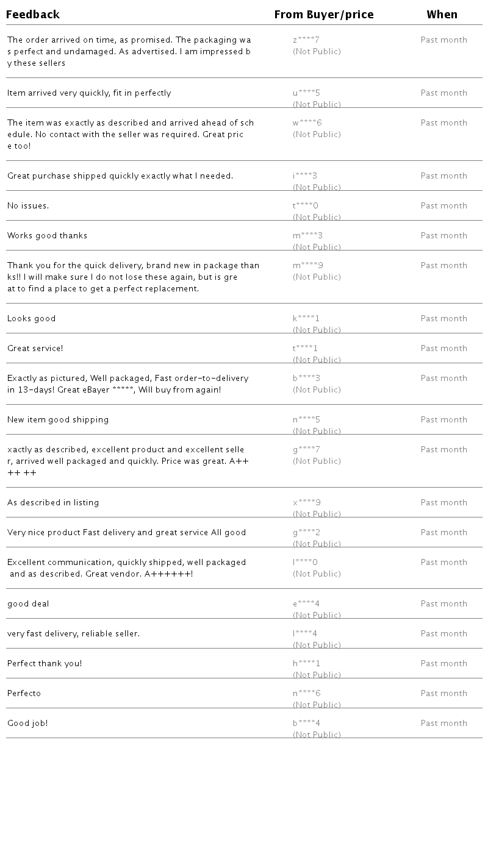
Task: Click buyer h****1 username
Action: (x=306, y=664)
